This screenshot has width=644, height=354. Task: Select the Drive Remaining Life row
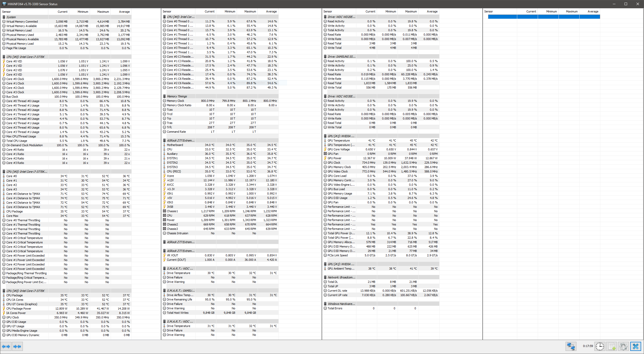click(x=179, y=299)
